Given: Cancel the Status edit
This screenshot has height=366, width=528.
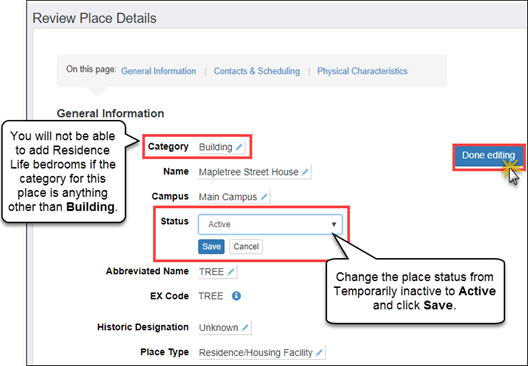Looking at the screenshot, I should (x=246, y=246).
